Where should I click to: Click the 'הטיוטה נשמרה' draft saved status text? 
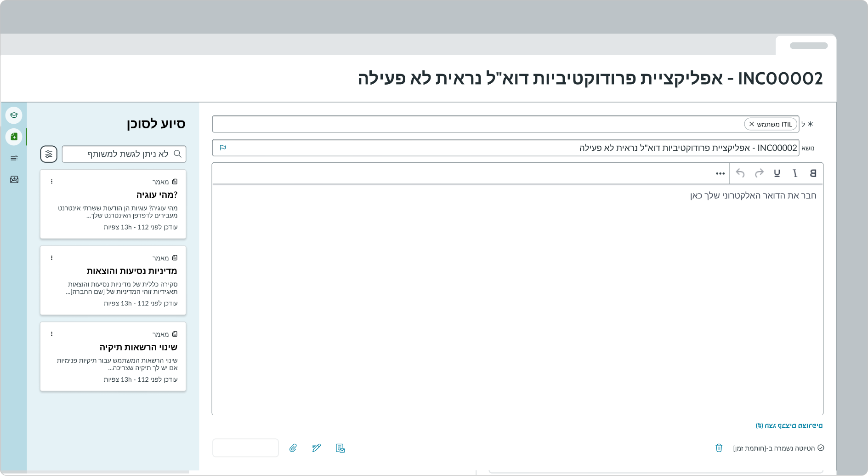click(x=774, y=448)
